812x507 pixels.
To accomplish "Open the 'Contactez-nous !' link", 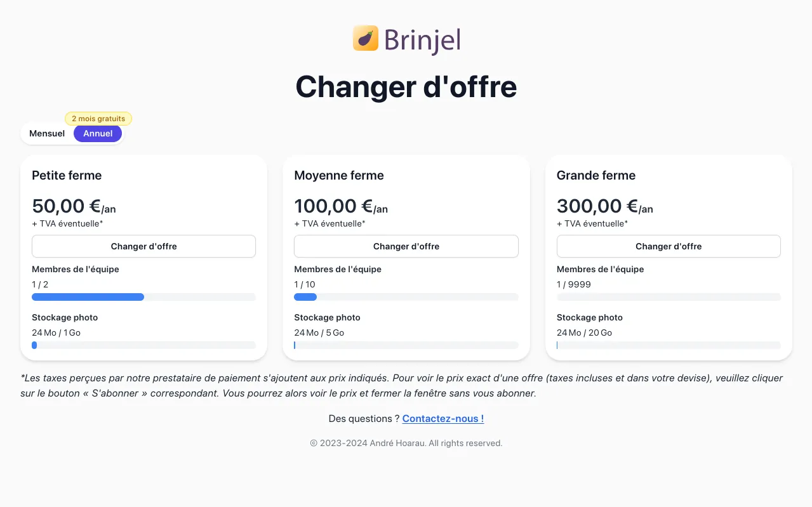I will tap(443, 418).
